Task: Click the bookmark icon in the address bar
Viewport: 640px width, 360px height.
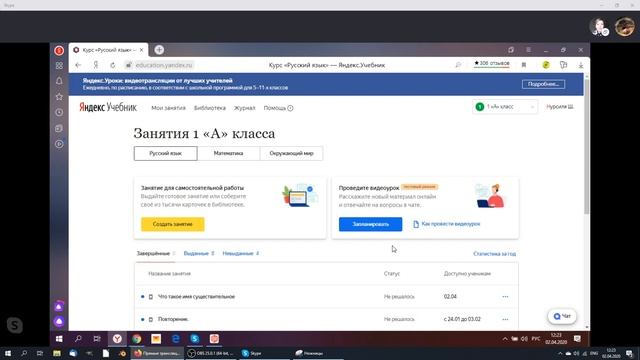Action: [524, 65]
